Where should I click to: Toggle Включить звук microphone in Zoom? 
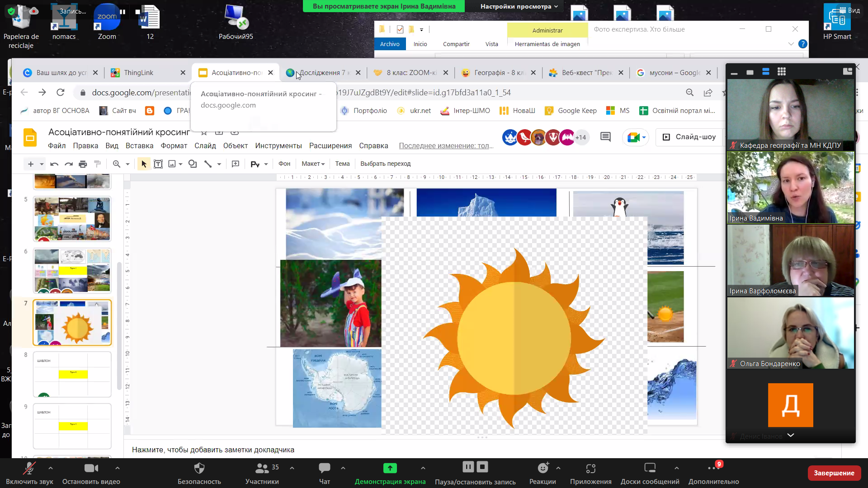pos(29,474)
